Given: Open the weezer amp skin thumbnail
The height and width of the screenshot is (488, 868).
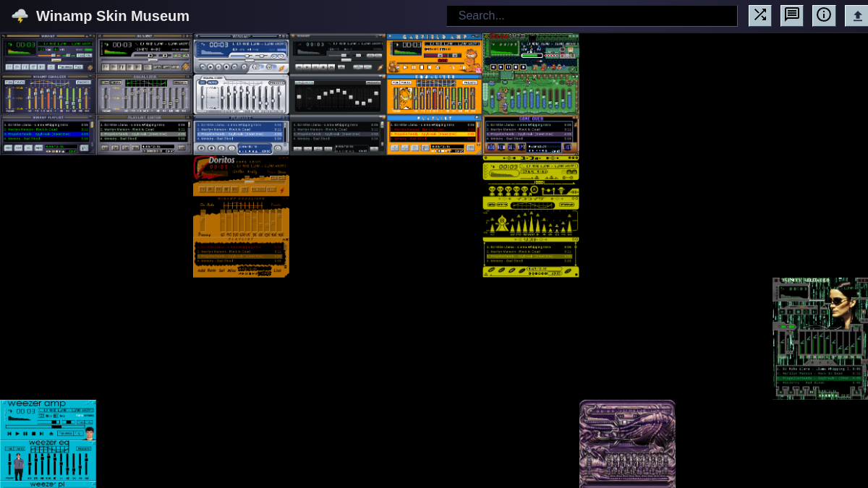Looking at the screenshot, I should (48, 444).
